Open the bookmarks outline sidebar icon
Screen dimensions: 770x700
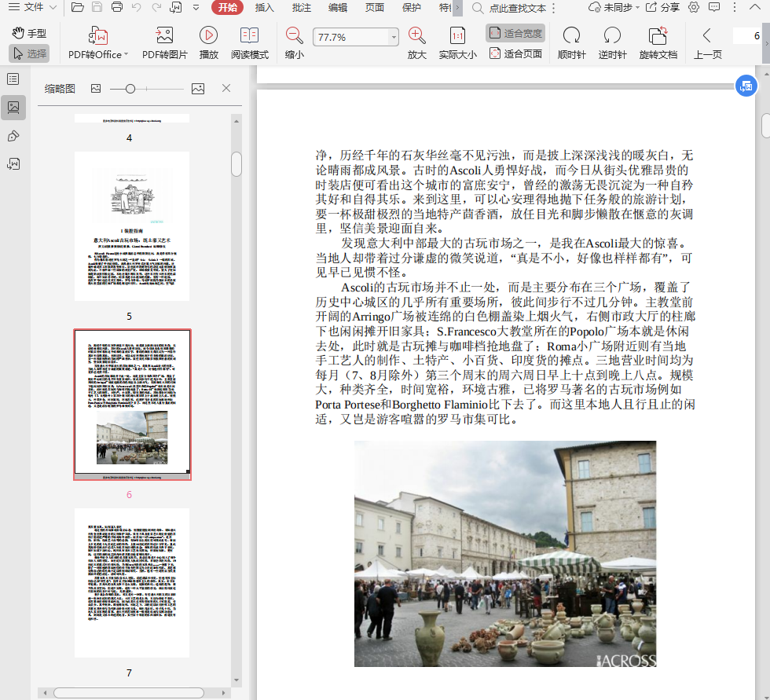(x=13, y=79)
